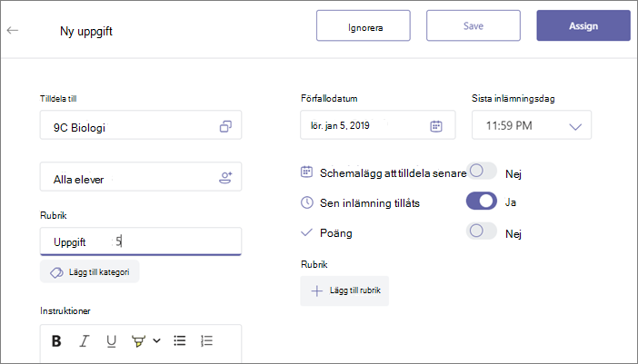Click the tag icon on Lägg till kategori
The image size is (638, 364).
[x=56, y=272]
